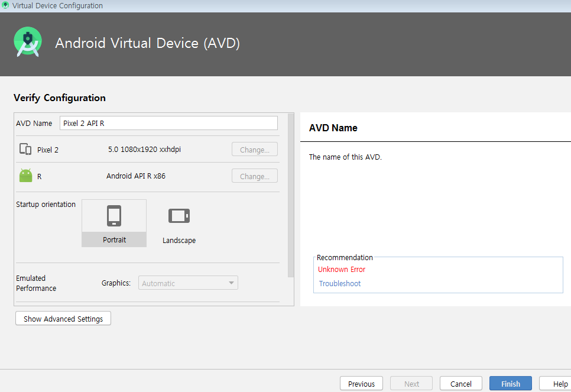Click the 'Startup orientation' label
Image resolution: width=571 pixels, height=392 pixels.
[x=46, y=205]
